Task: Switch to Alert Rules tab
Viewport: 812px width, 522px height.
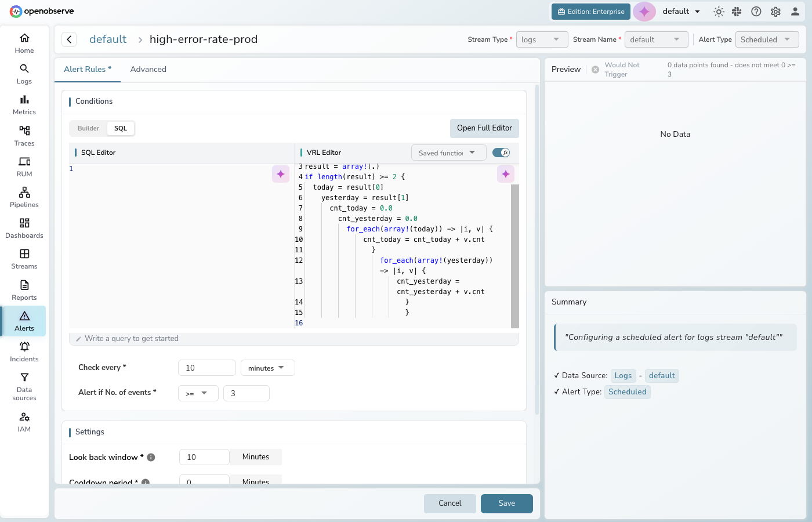Action: [x=88, y=70]
